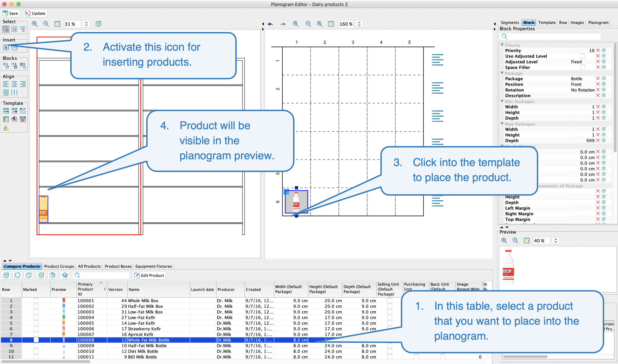Image resolution: width=618 pixels, height=364 pixels.
Task: Apply vertical columns alignment icon
Action: pos(14,92)
